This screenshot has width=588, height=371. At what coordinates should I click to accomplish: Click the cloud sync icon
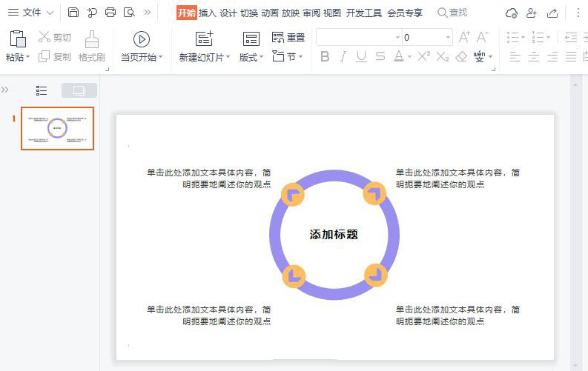click(x=511, y=13)
